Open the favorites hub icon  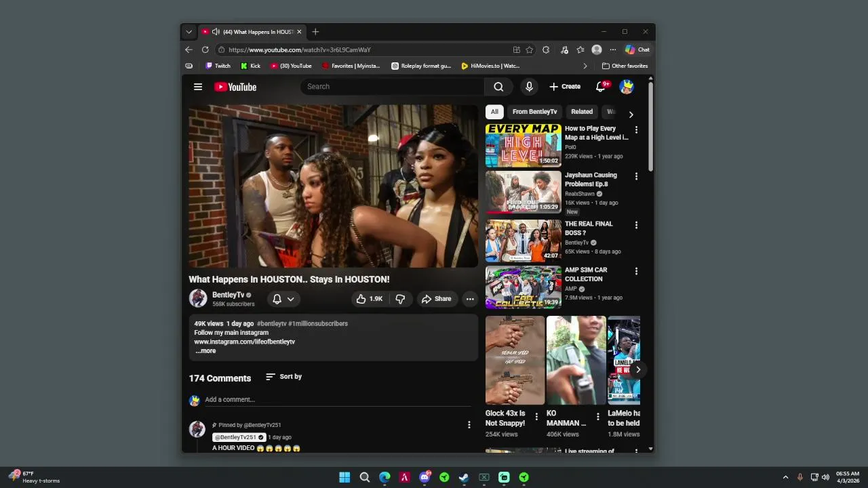point(580,49)
